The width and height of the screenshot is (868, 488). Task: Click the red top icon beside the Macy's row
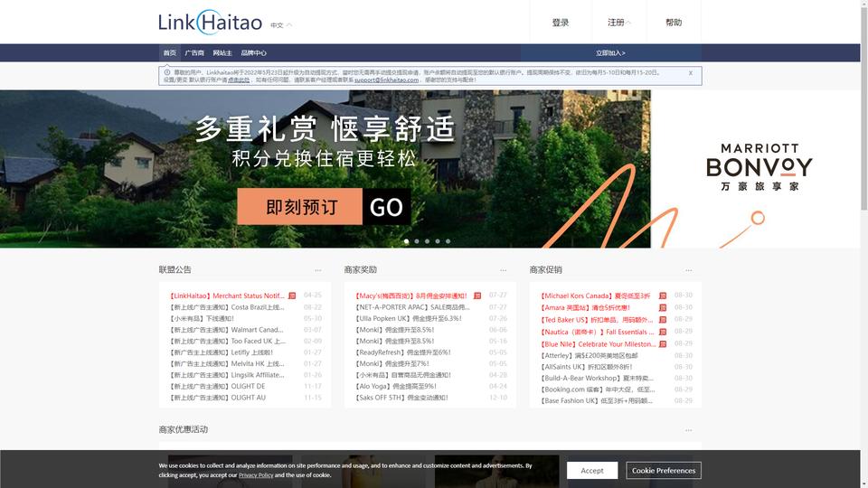click(477, 296)
